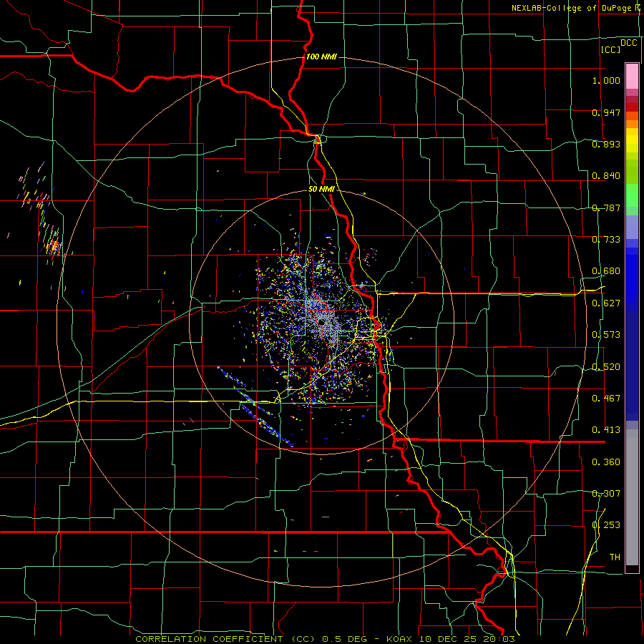The height and width of the screenshot is (644, 644).
Task: Click the blue diagonal streak echo southwest of radar
Action: point(255,406)
